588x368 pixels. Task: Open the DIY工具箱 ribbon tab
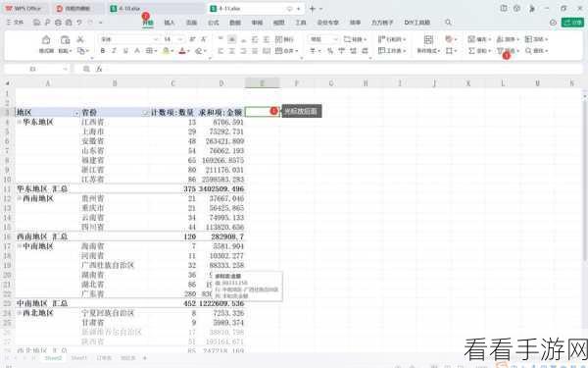(417, 23)
